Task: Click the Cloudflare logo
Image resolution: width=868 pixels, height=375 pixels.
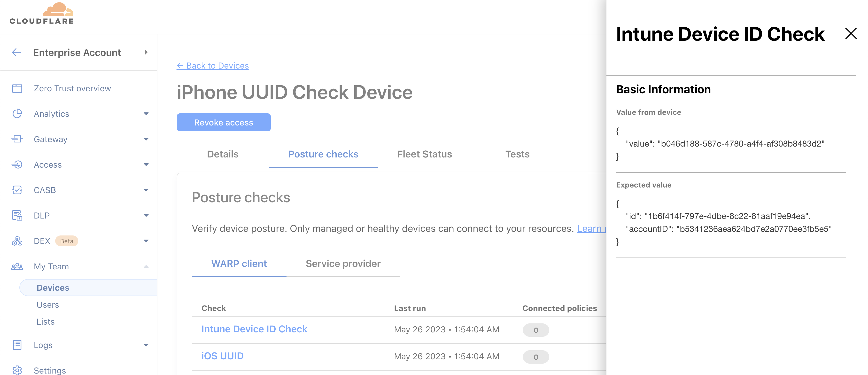Action: [x=41, y=14]
